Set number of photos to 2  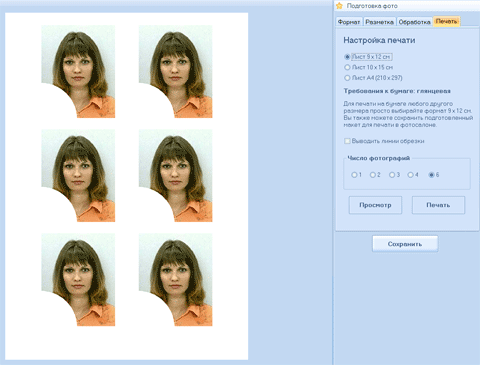[373, 175]
